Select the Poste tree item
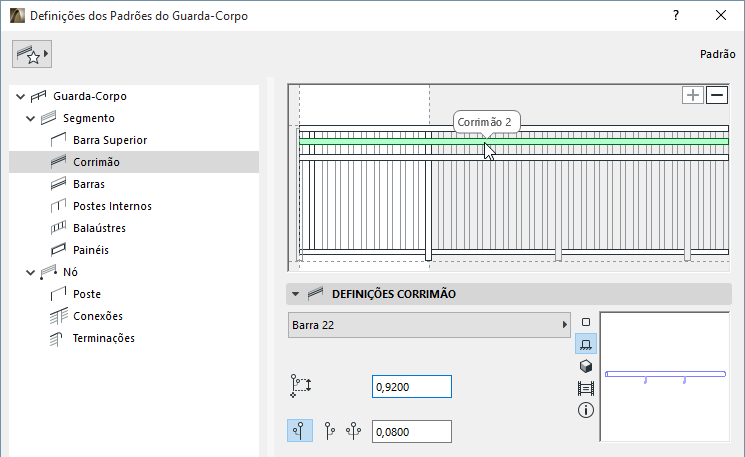Viewport: 745px width, 457px height. [87, 294]
